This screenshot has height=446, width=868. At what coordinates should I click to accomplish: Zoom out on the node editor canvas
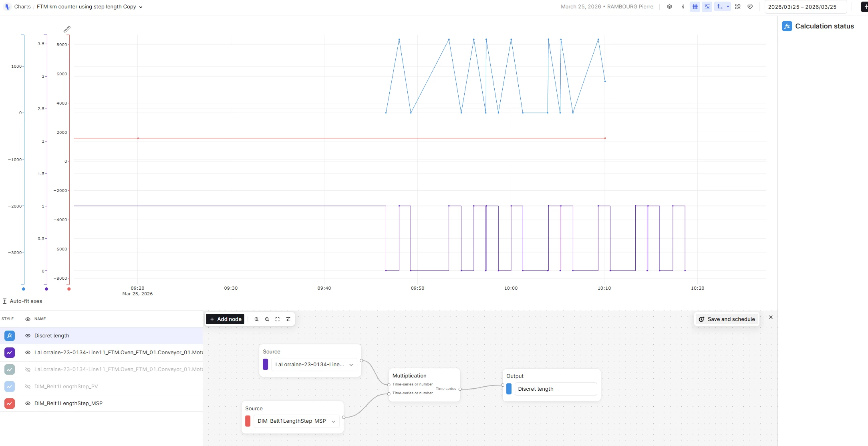tap(267, 319)
